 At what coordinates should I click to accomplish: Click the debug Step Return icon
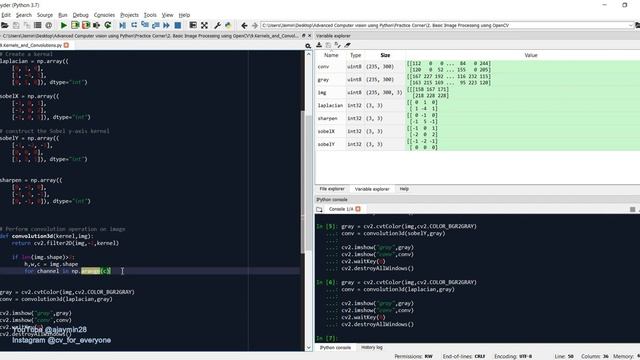point(156,25)
